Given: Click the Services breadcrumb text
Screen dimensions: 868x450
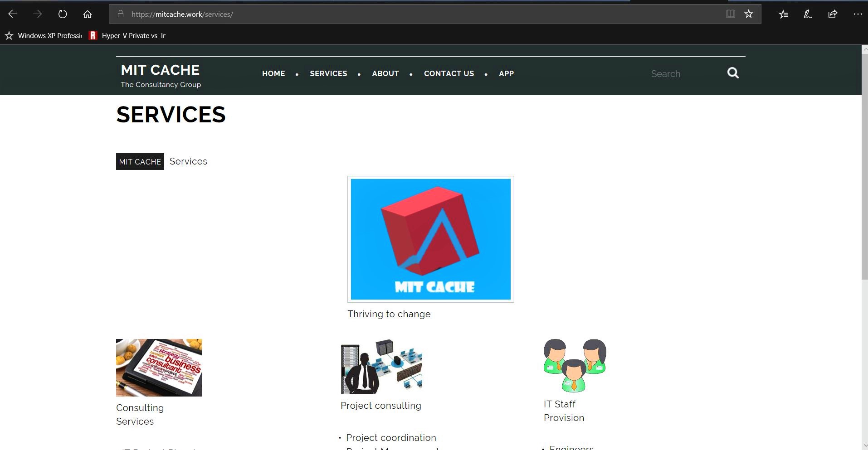Looking at the screenshot, I should click(188, 161).
